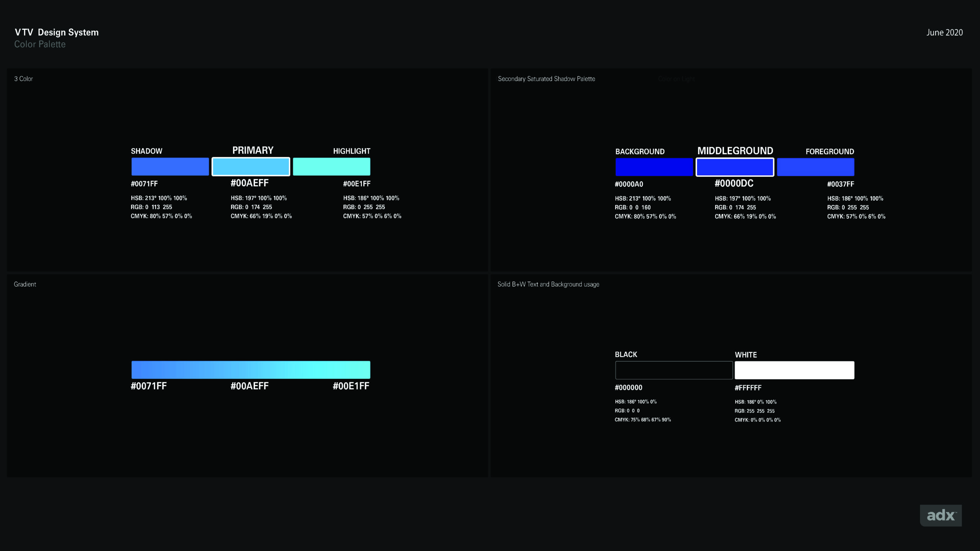Viewport: 980px width, 551px height.
Task: Click the VTV Design System title
Action: pos(57,33)
